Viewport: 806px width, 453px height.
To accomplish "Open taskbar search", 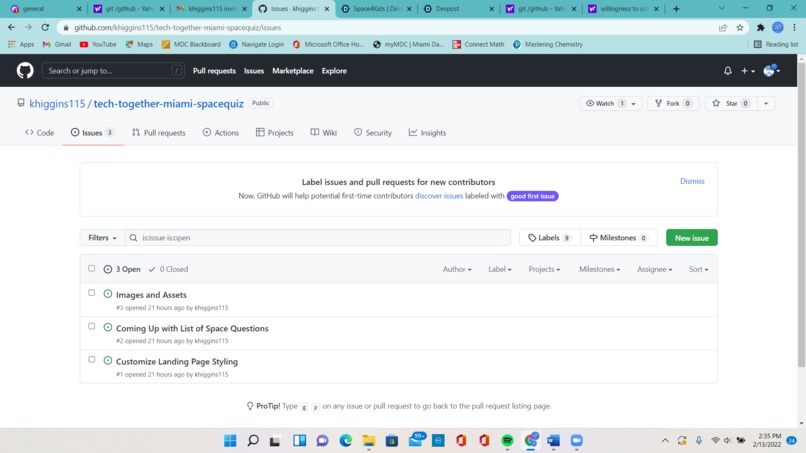I will (x=253, y=441).
